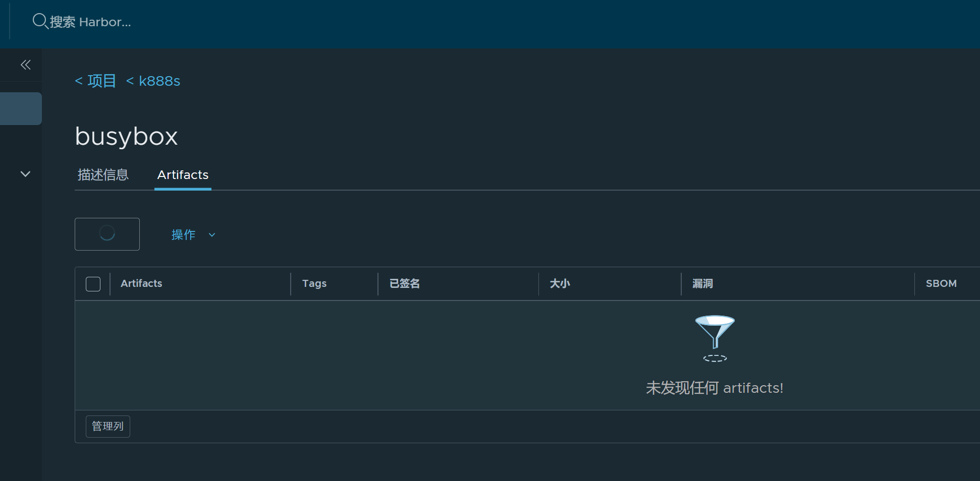This screenshot has height=481, width=980.
Task: Select the Artifacts tab
Action: [183, 175]
